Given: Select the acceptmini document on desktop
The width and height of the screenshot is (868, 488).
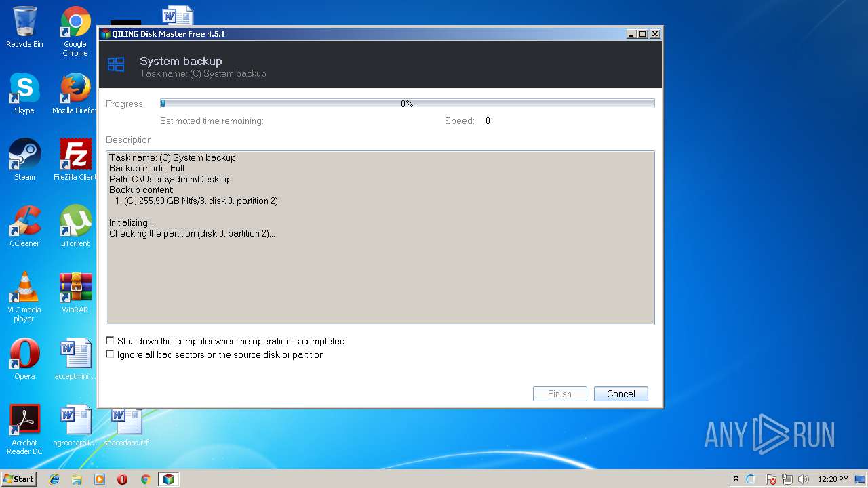Looking at the screenshot, I should 75,360.
